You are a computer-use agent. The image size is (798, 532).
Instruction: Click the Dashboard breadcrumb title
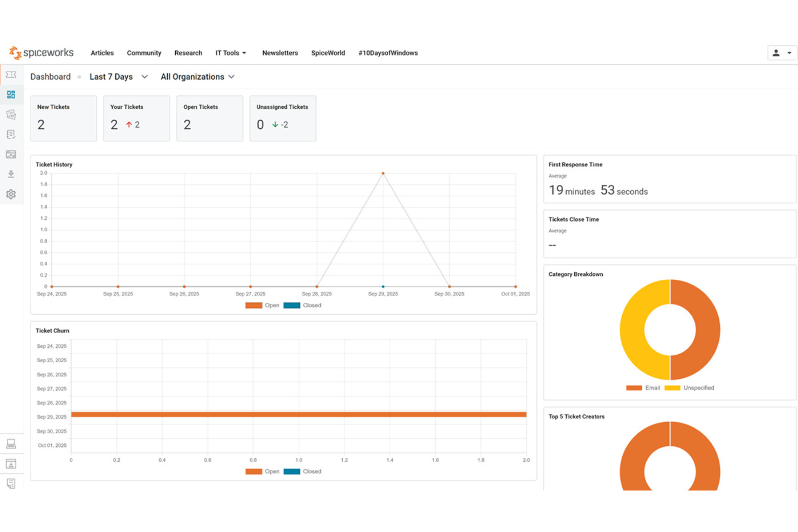coord(50,77)
